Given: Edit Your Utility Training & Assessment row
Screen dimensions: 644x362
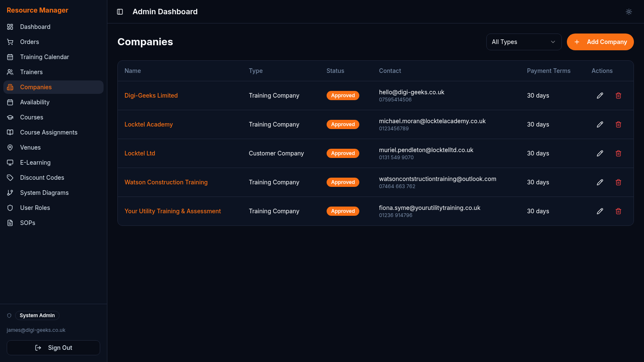Looking at the screenshot, I should coord(600,211).
